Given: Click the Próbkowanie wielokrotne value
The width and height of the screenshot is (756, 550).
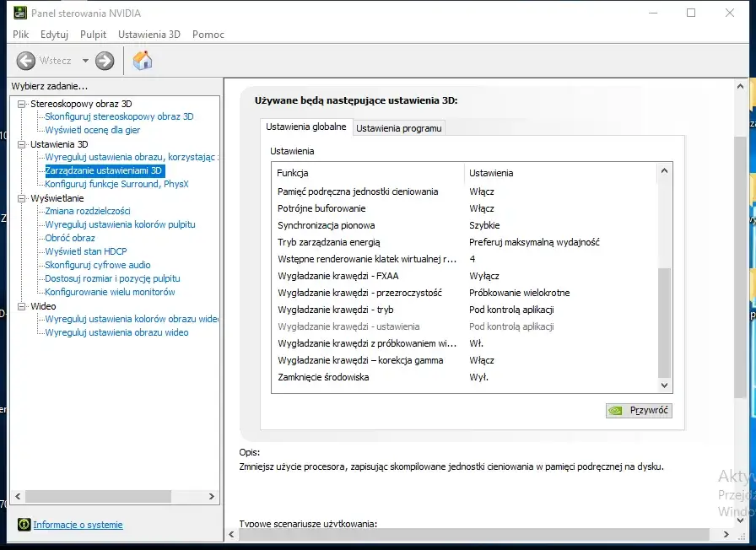Looking at the screenshot, I should point(519,293).
